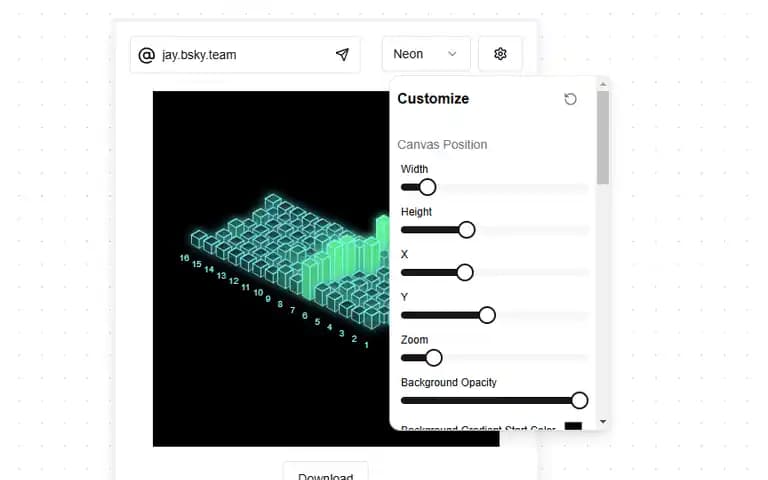The image size is (768, 480).
Task: Open settings via the gear icon
Action: (500, 54)
